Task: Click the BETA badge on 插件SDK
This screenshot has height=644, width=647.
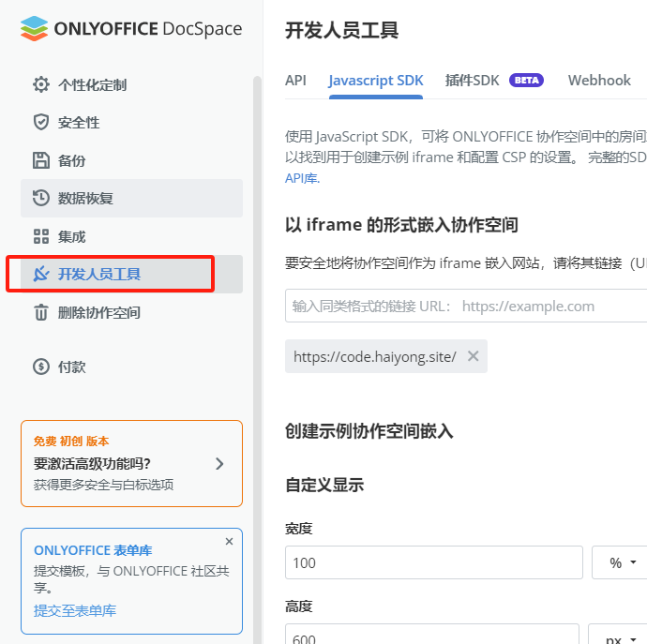Action: point(526,80)
